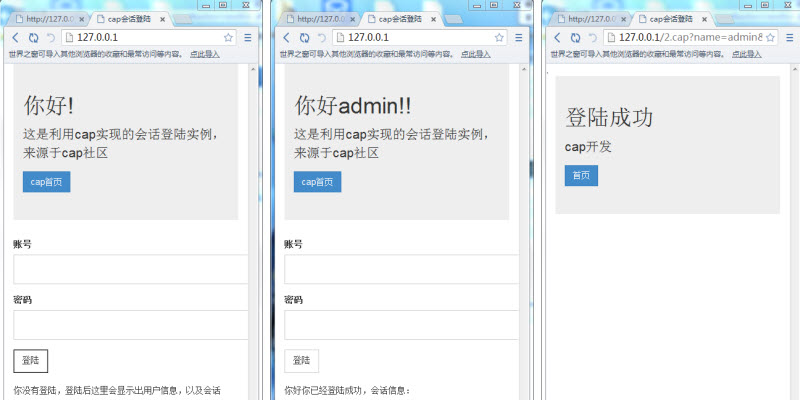Click the 'cap首页' button under '你好admin!!' heading
The height and width of the screenshot is (400, 800).
click(x=317, y=182)
